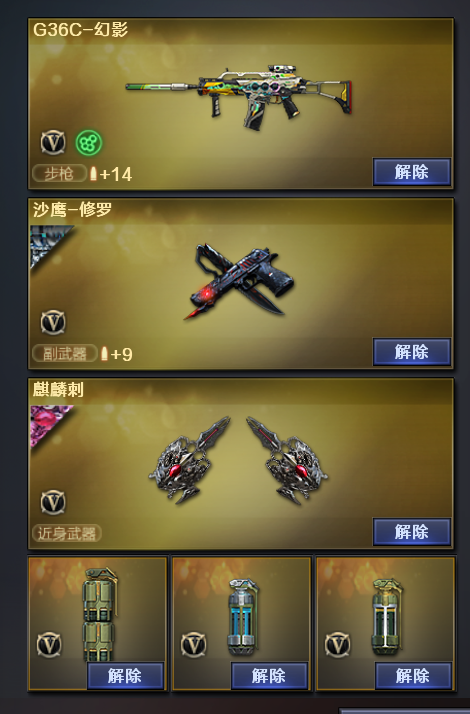Unequip G36C-幻影 with its 解除 button

[x=412, y=172]
